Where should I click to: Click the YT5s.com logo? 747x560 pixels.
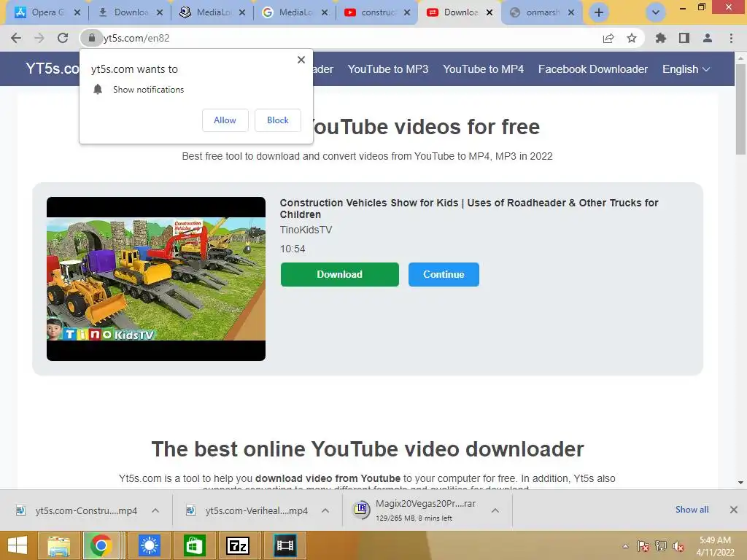(53, 69)
